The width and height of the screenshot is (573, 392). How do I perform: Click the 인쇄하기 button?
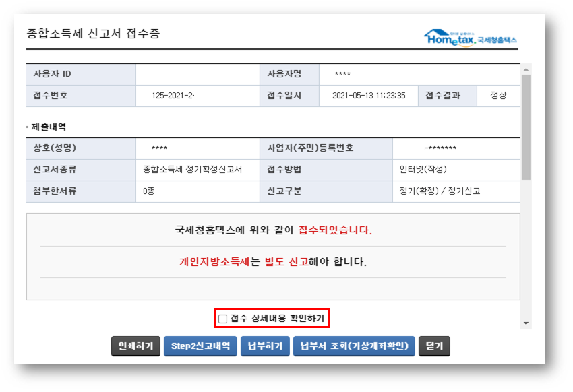[x=135, y=346]
